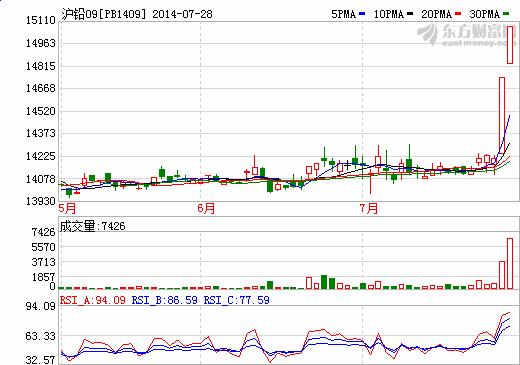Click the 3713 volume axis label
The width and height of the screenshot is (520, 365).
click(x=43, y=262)
